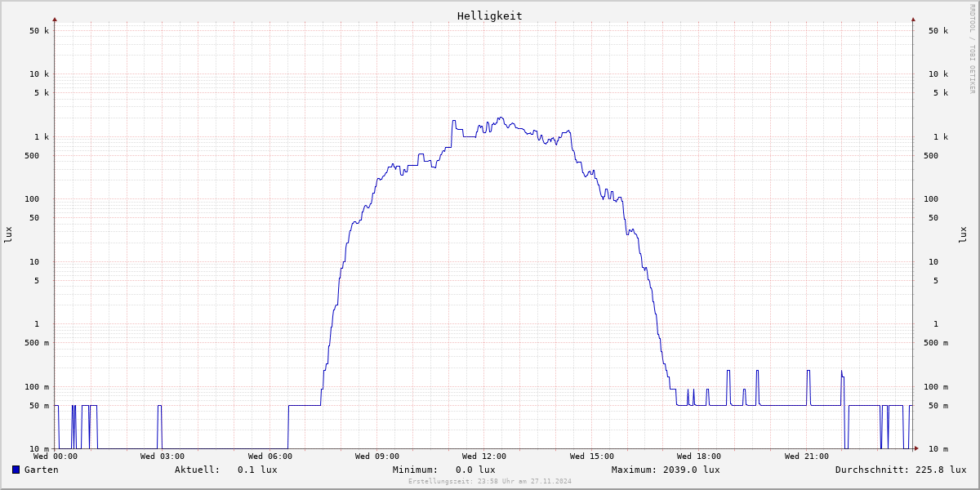Select the '1 k' tick on right axis
Image resolution: width=980 pixels, height=490 pixels.
[x=941, y=137]
